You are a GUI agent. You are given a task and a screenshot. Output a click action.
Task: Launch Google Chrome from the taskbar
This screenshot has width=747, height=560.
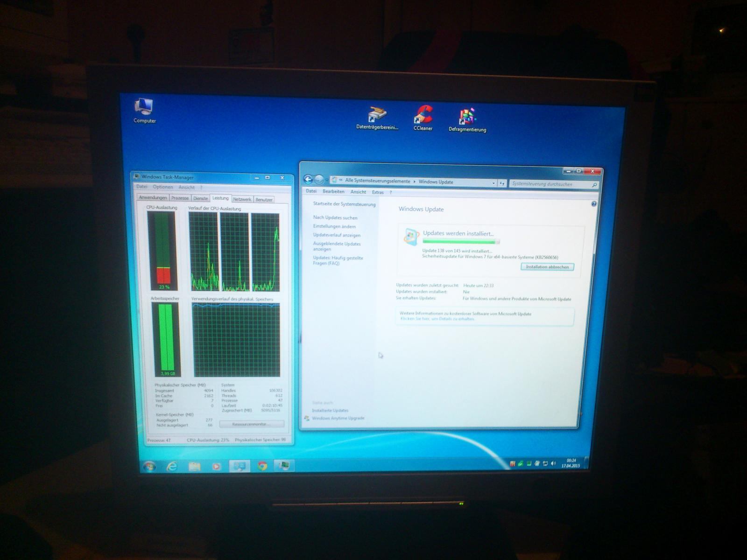(x=262, y=466)
